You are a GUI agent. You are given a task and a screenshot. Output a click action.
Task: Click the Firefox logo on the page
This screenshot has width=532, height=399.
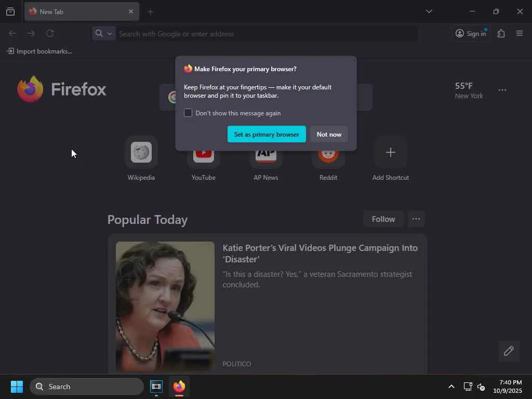coord(61,89)
